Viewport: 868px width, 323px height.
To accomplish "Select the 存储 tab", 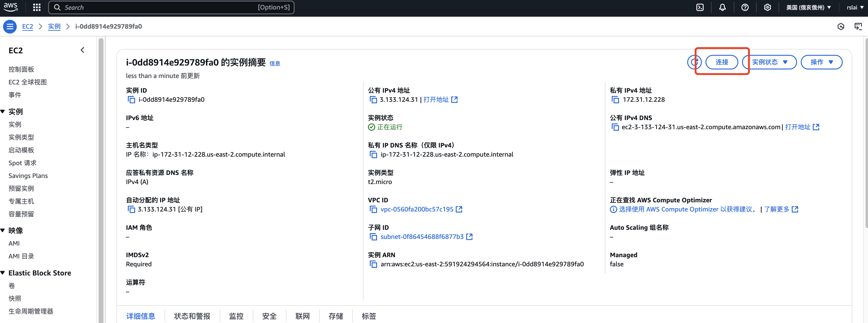I will point(336,316).
